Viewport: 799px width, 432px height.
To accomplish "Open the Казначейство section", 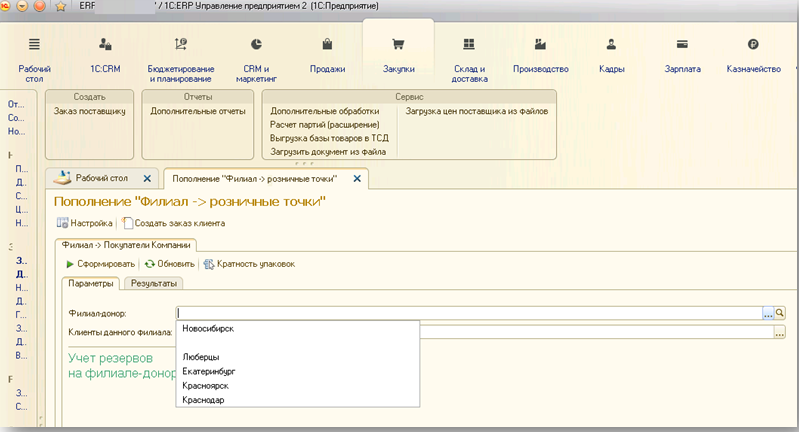I will [x=753, y=56].
